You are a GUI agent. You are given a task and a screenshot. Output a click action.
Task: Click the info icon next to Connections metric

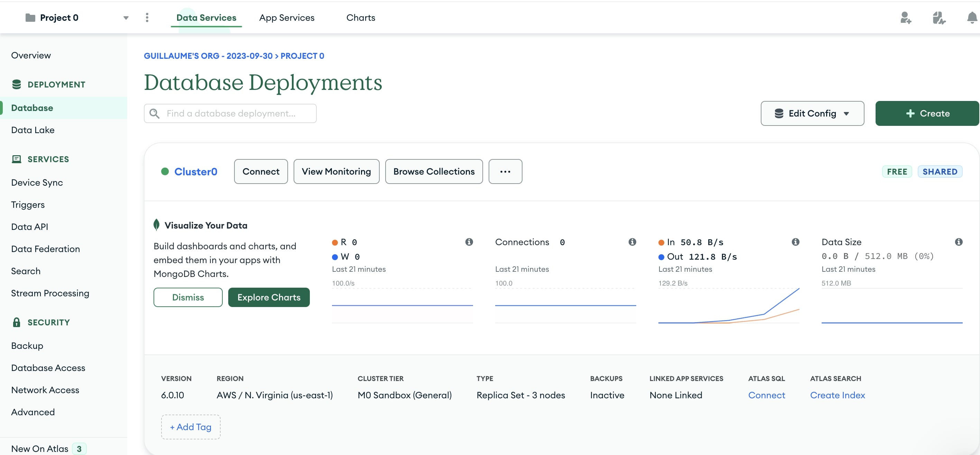click(x=632, y=242)
